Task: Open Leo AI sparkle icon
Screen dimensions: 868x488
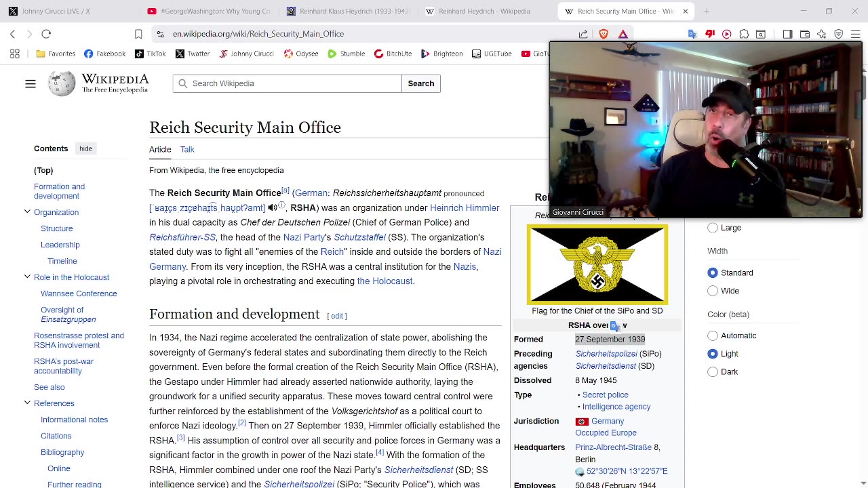Action: coord(822,34)
